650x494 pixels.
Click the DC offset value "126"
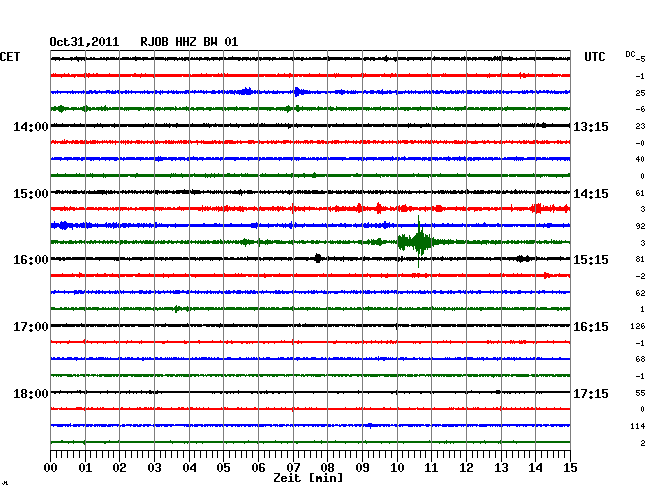coord(638,326)
